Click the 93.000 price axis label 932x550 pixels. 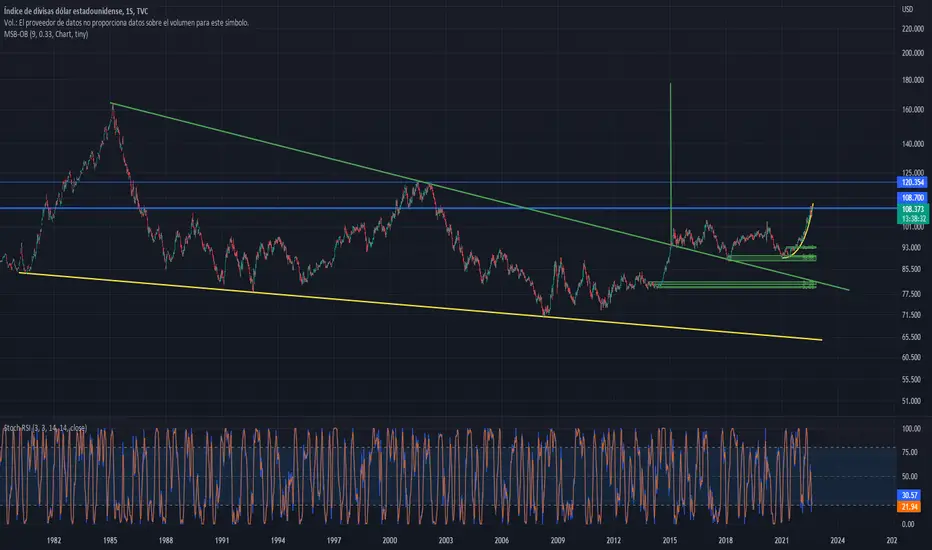[x=911, y=247]
